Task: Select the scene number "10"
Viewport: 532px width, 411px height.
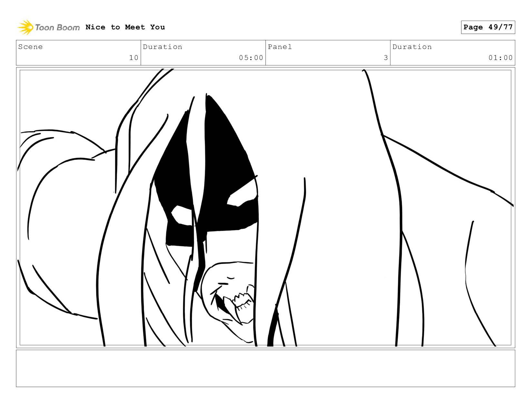Action: coord(134,58)
